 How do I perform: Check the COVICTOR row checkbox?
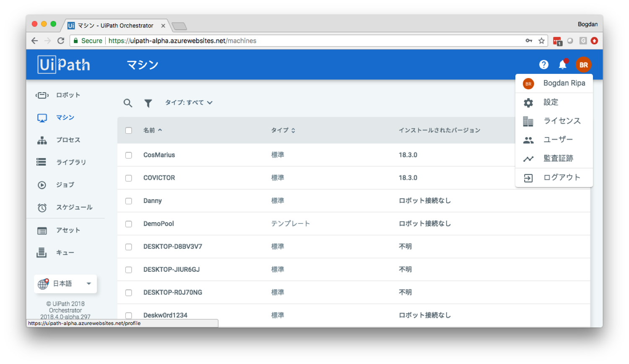(x=129, y=178)
